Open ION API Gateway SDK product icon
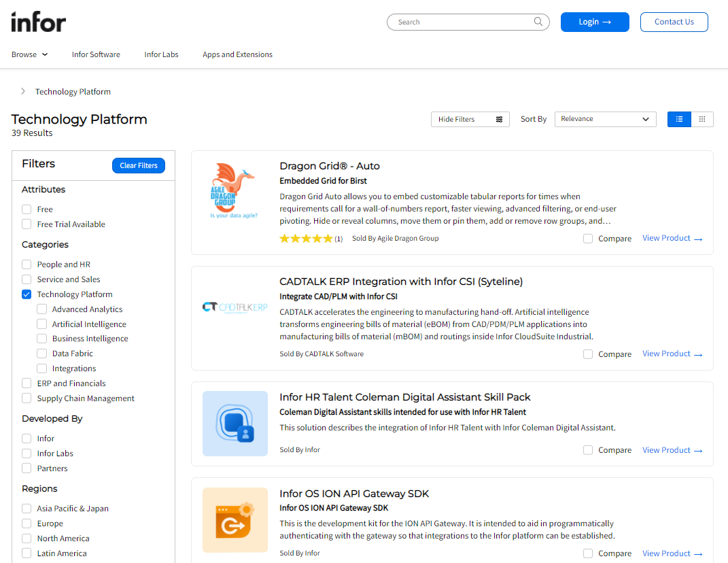 [235, 519]
